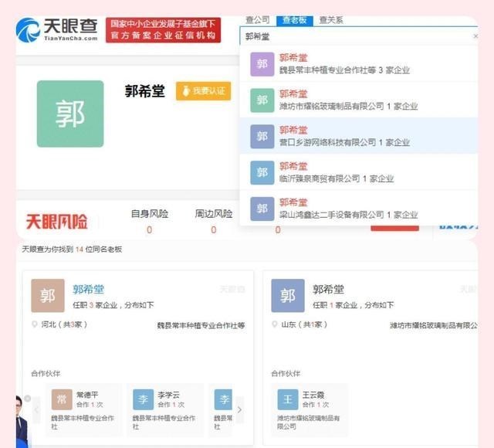Image resolution: width=494 pixels, height=448 pixels.
Task: Open 郭希堂 name link in Hebei card
Action: pyautogui.click(x=88, y=290)
